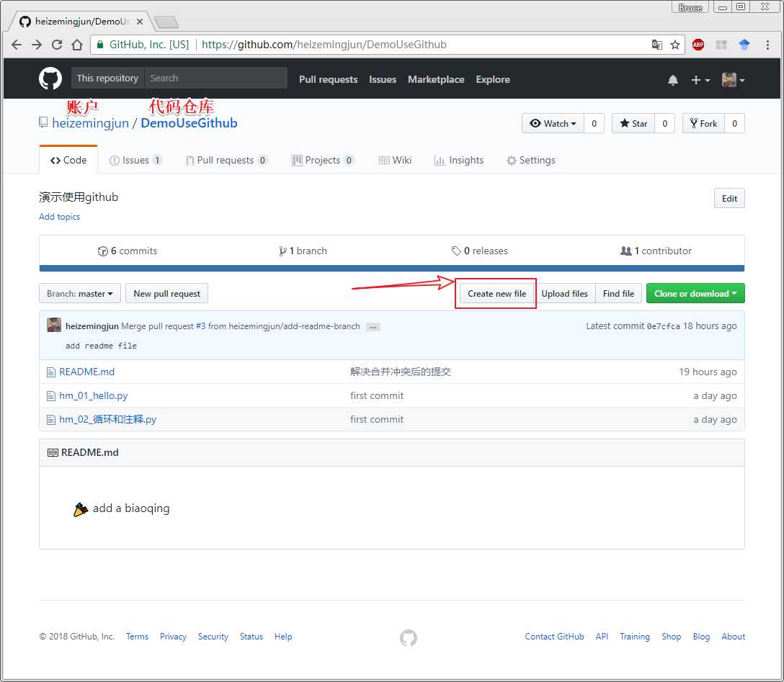Expand Clone or download dropdown
Screen dimensions: 784x682
(x=695, y=293)
